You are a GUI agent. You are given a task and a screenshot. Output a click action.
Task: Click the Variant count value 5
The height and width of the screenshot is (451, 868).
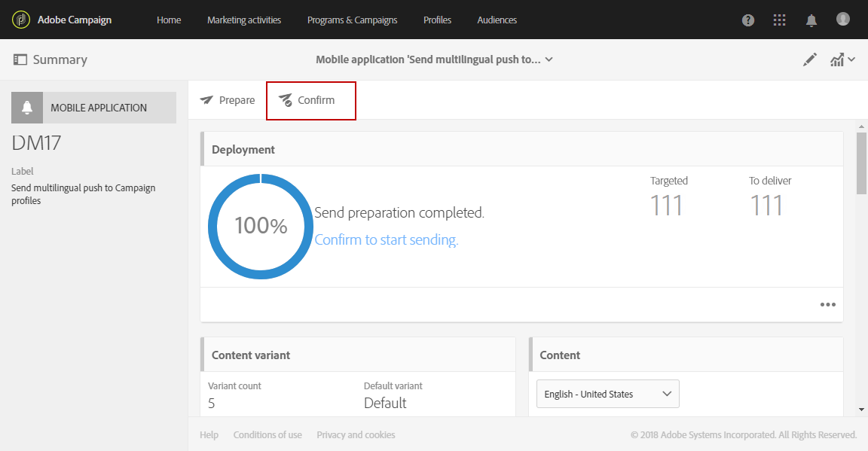(212, 404)
